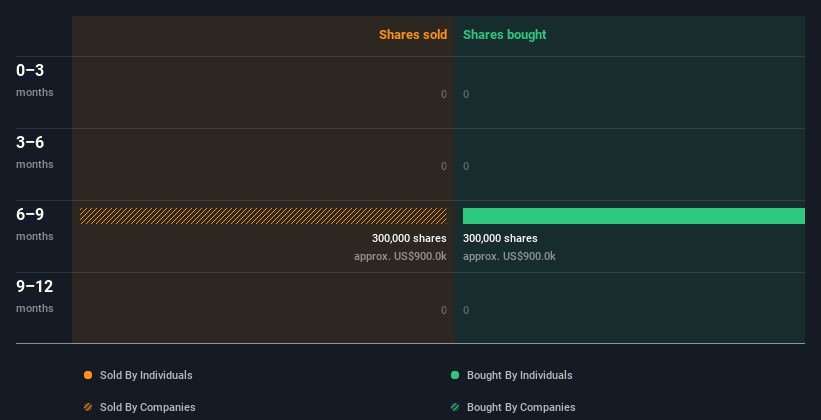Screen dimensions: 821x420
Task: Select the Bought By Individuals legend label
Action: click(x=519, y=375)
